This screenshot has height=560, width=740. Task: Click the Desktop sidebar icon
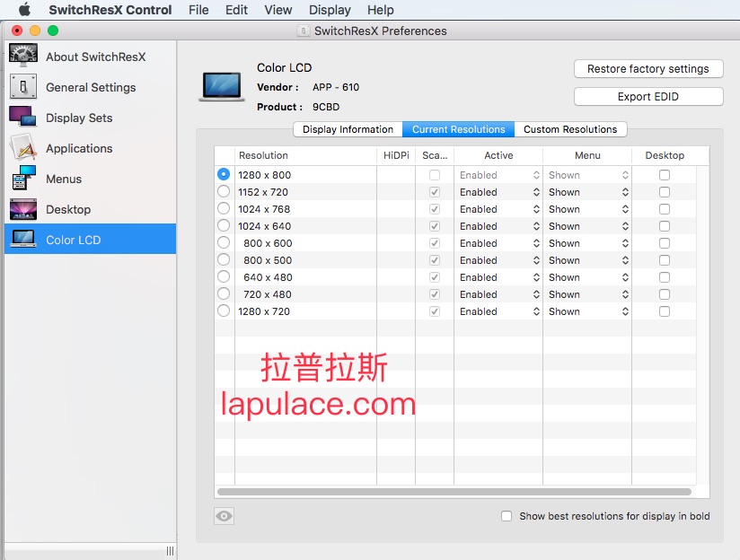pyautogui.click(x=23, y=209)
